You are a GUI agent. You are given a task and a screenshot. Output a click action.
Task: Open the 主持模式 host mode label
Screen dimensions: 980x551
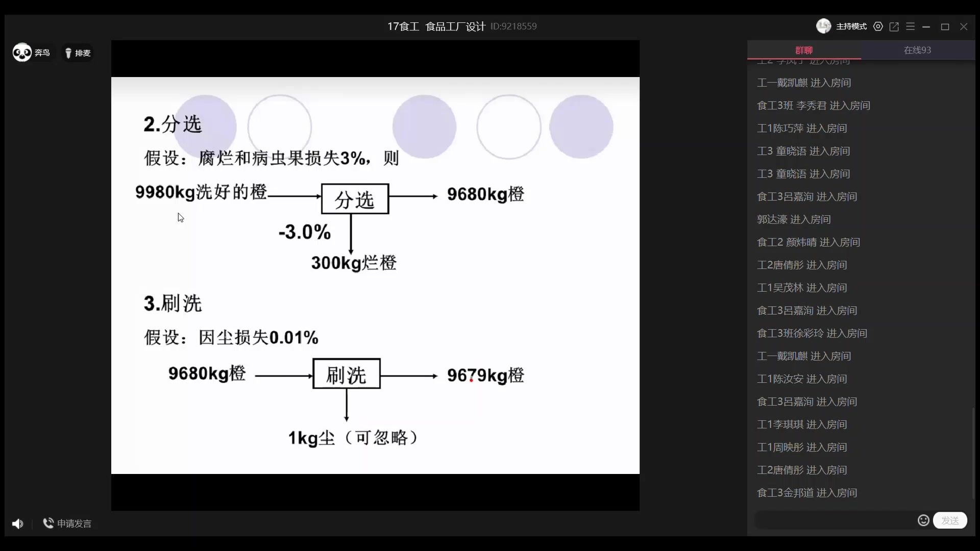(851, 27)
